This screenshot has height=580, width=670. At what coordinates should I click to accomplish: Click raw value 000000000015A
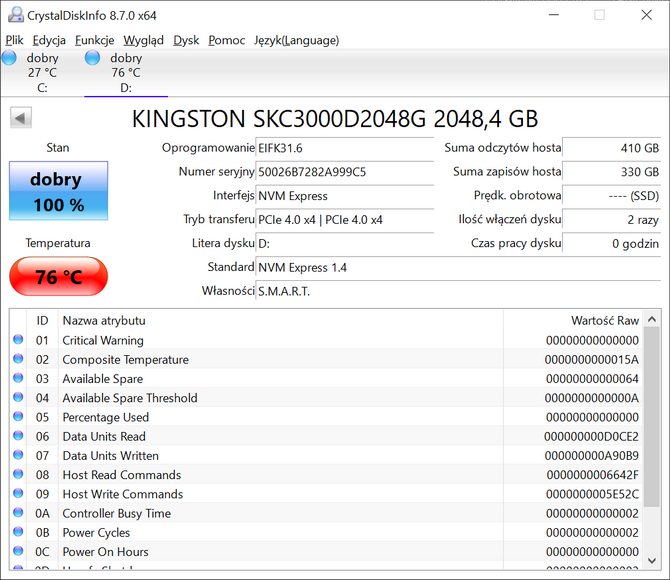click(x=592, y=359)
